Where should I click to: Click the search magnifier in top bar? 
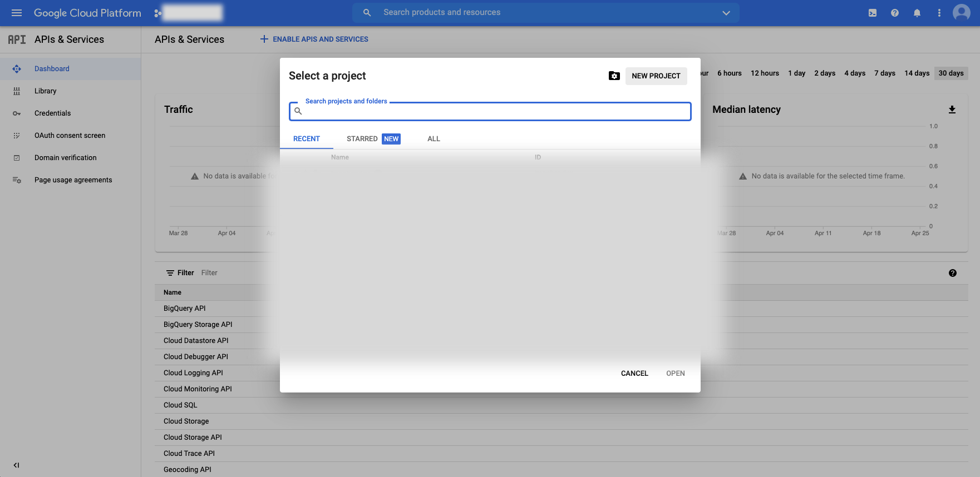tap(367, 12)
